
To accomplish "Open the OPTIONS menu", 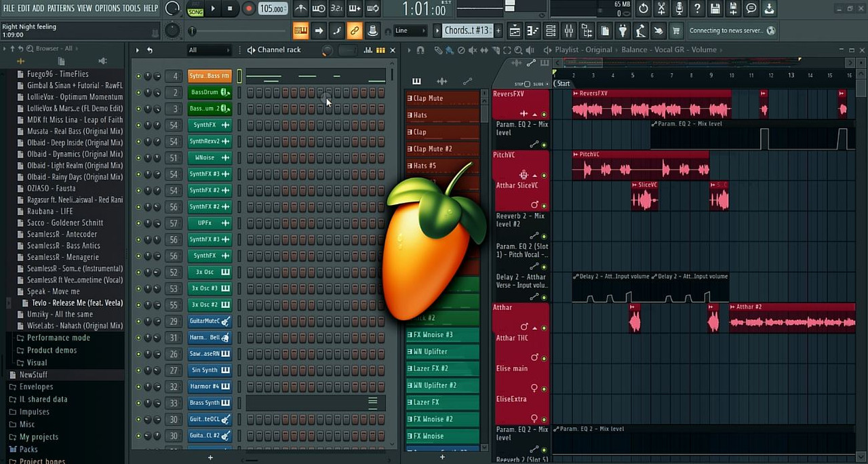I will (107, 8).
